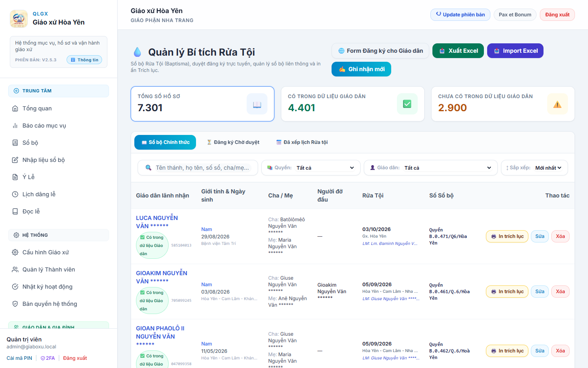The image size is (588, 368).
Task: Click the Xuất Excel button
Action: tap(458, 51)
